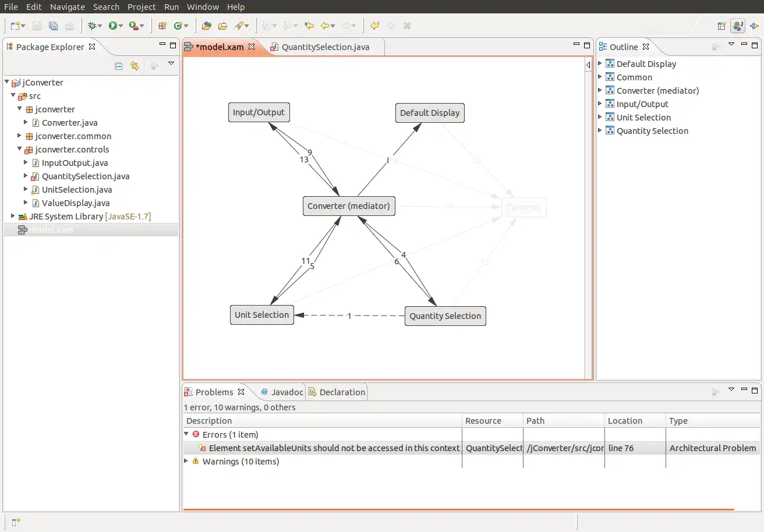Select the *model.xam editor tab
764x532 pixels.
click(220, 47)
